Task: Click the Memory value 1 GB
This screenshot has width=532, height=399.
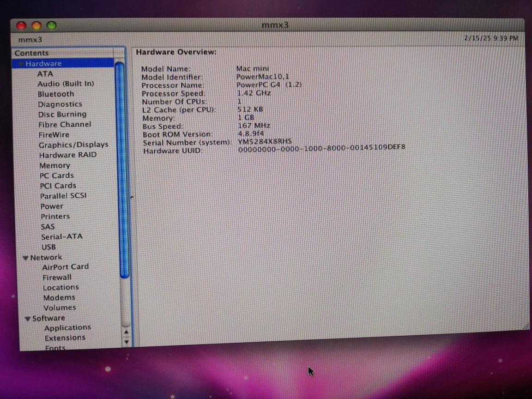Action: [x=246, y=117]
